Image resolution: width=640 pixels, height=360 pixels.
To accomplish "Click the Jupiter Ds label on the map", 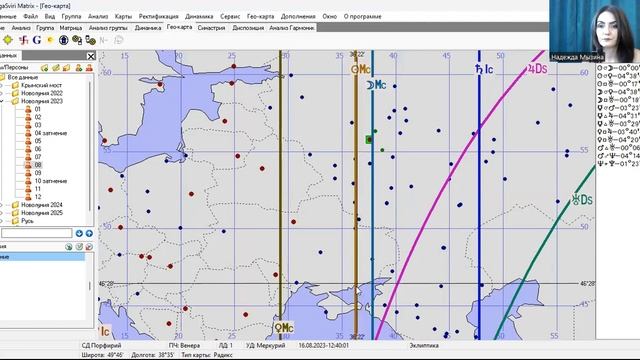I will (x=537, y=69).
